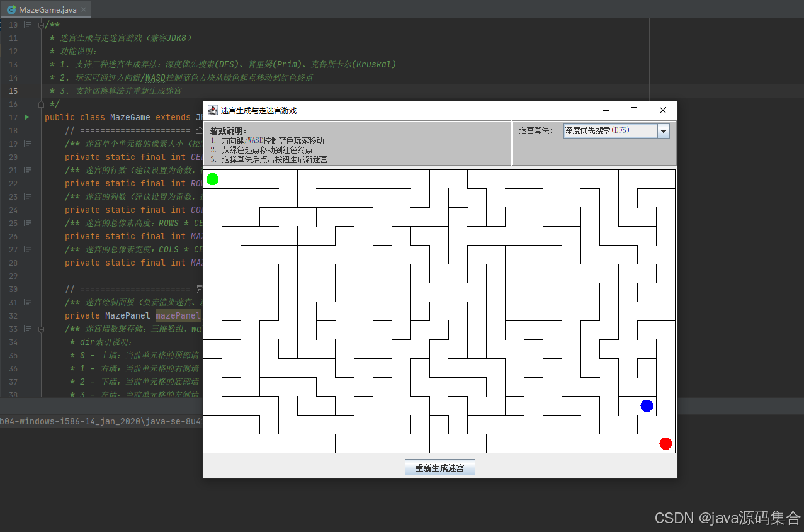Click the maze game window's title bar icon

[213, 110]
